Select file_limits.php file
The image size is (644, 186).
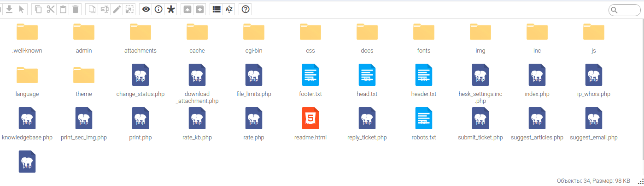pos(254,81)
